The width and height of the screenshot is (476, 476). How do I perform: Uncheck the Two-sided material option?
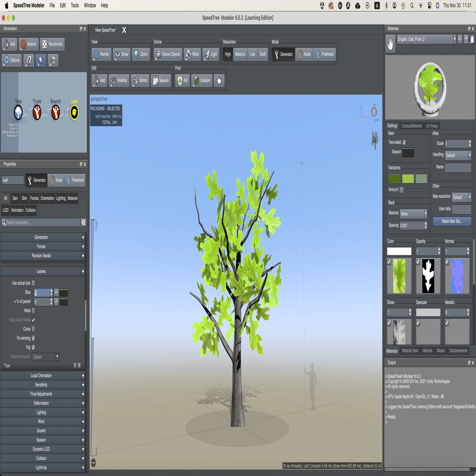[x=404, y=142]
